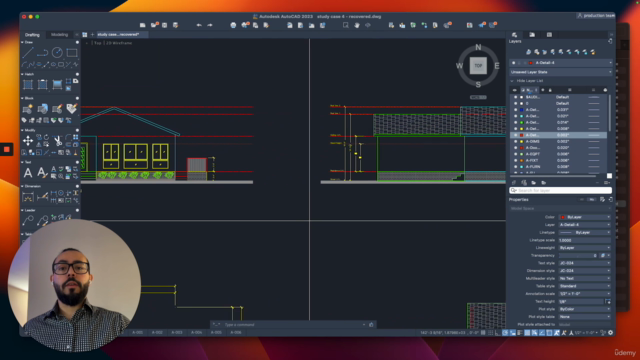Open the current layer A-Detail-4 dropdown
The width and height of the screenshot is (640, 360).
561,63
